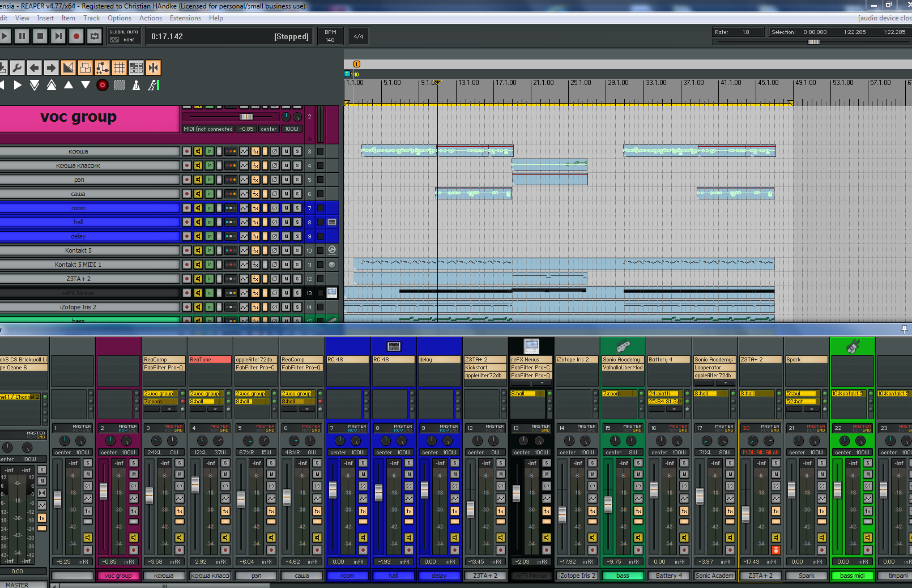
Task: Open Looperator plugin in Sonic Academy strip
Action: coord(714,368)
